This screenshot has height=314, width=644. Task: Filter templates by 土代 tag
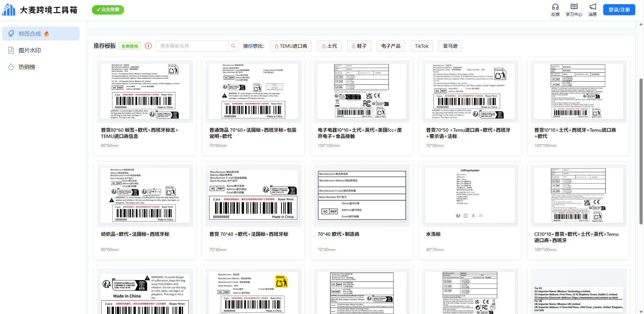(x=329, y=46)
